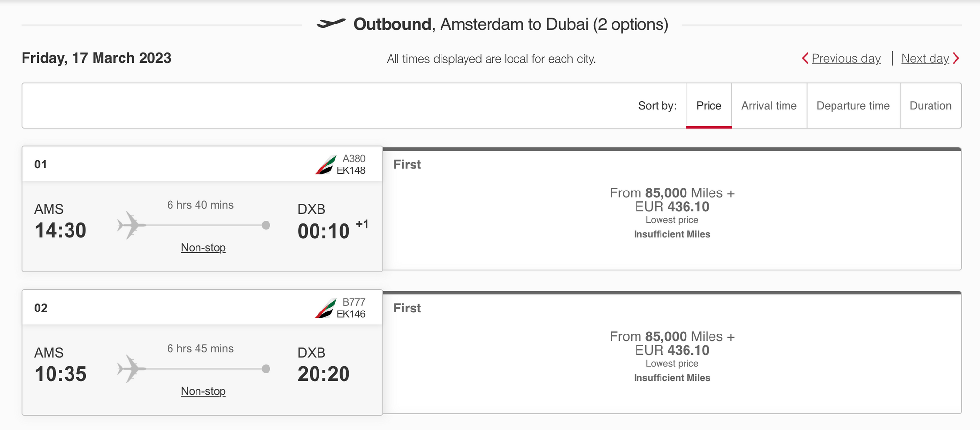Sort flights by Arrival time
The height and width of the screenshot is (430, 980).
click(769, 106)
